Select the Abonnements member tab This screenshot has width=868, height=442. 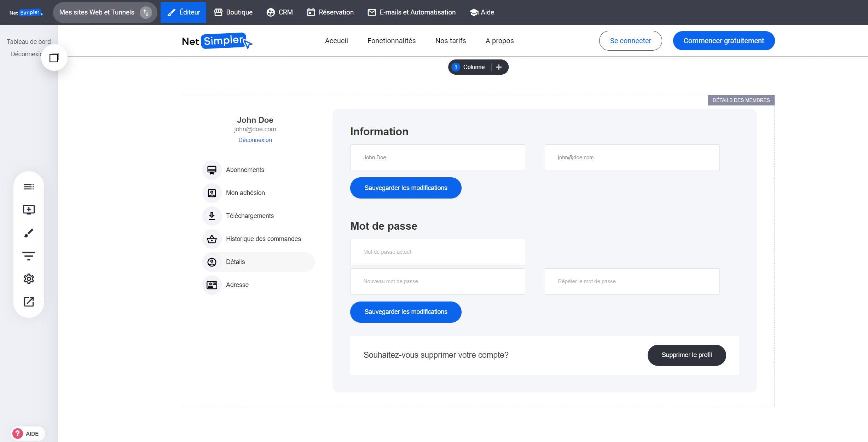pyautogui.click(x=245, y=170)
